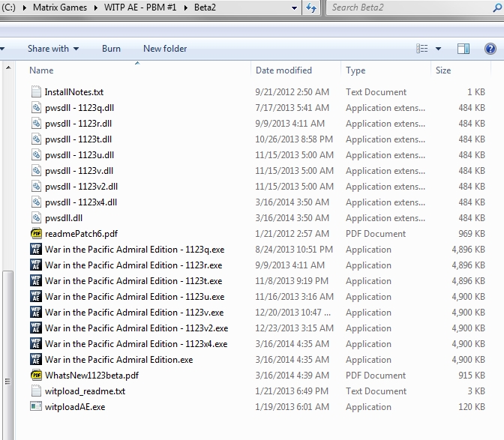Click the pwsdll - 1123r.dll file icon
The height and width of the screenshot is (440, 504).
pyautogui.click(x=36, y=124)
